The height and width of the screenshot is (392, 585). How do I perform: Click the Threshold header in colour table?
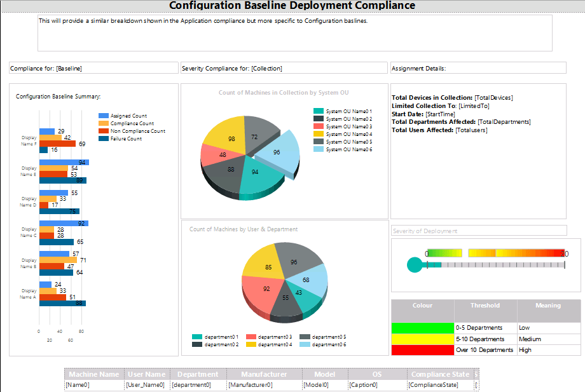tap(485, 306)
